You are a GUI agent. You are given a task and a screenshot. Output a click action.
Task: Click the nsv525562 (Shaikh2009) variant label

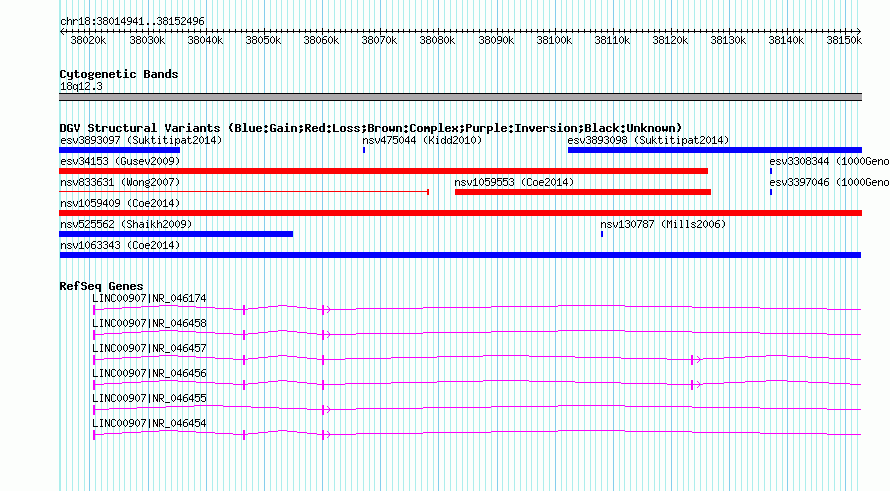[126, 224]
